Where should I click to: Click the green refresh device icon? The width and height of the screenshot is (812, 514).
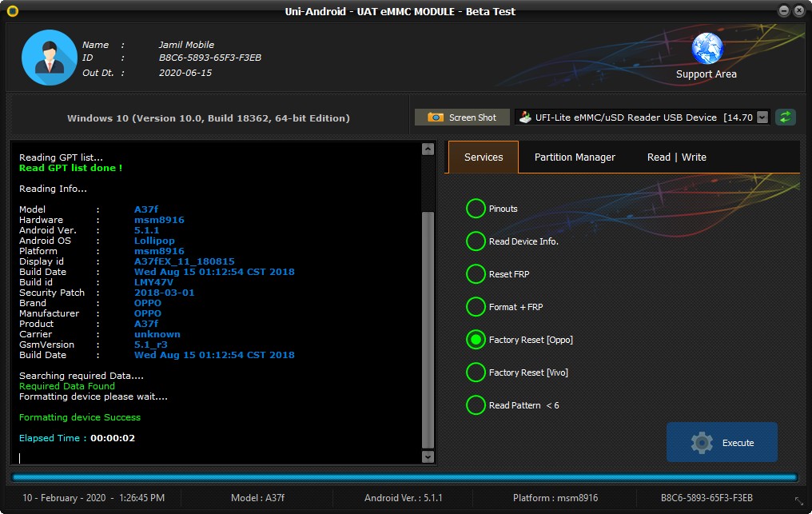coord(786,118)
